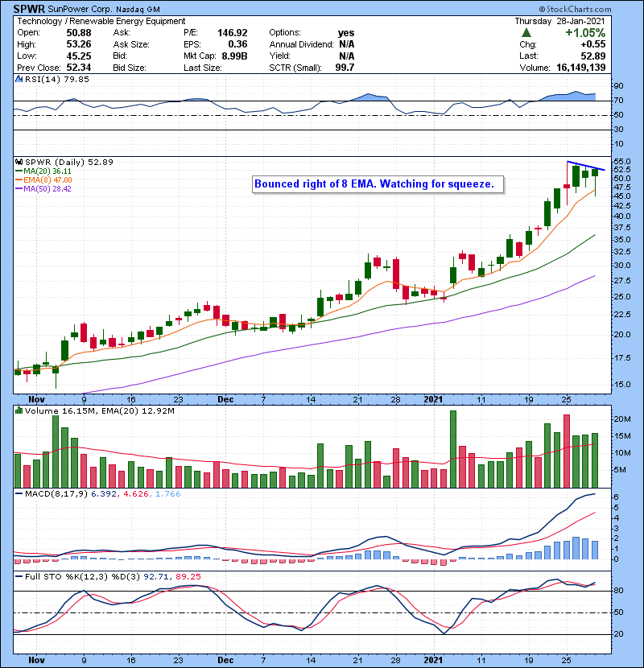This screenshot has width=644, height=668.
Task: Click the purple MA(50) legend marker
Action: pyautogui.click(x=17, y=189)
